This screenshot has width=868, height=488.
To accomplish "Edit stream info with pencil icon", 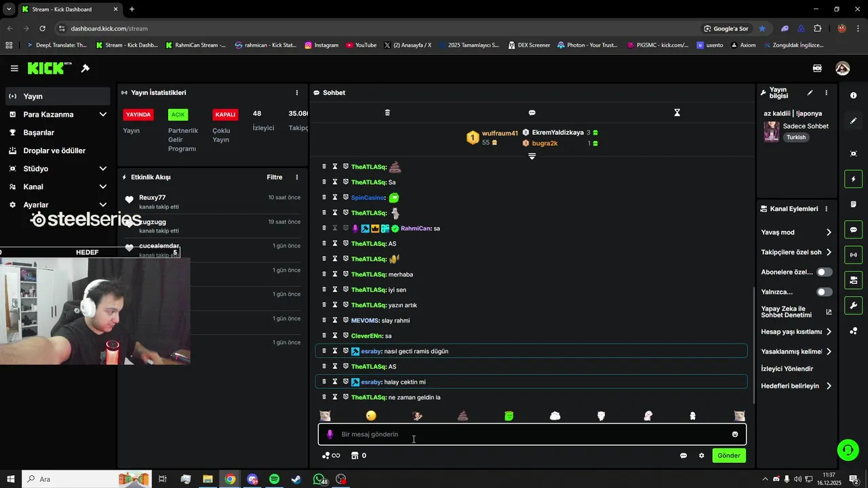I will point(810,93).
